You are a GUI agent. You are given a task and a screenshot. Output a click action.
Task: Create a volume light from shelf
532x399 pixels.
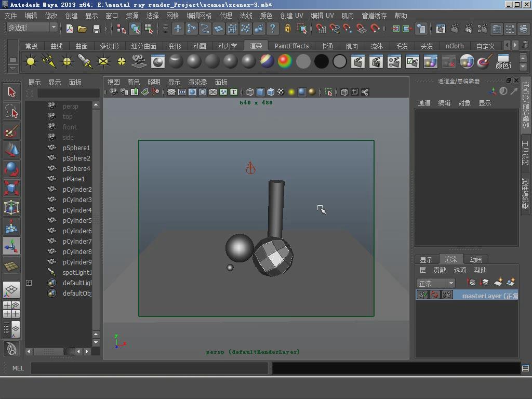(121, 61)
